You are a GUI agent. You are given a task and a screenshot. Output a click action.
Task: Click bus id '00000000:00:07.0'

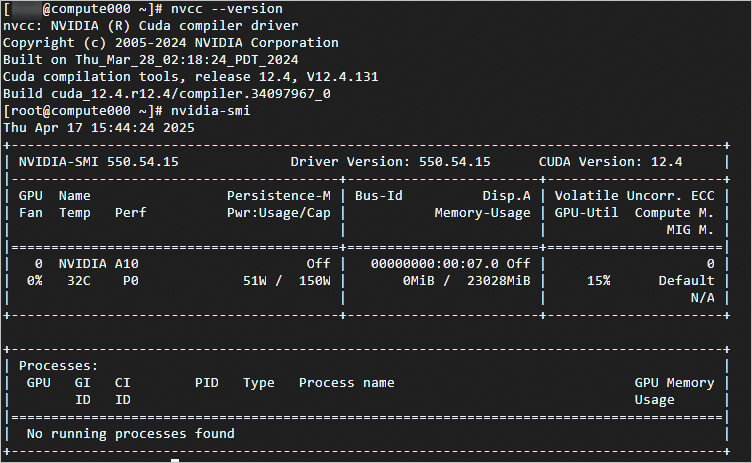point(435,264)
